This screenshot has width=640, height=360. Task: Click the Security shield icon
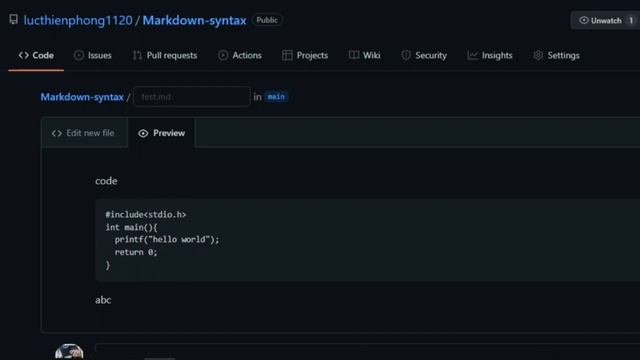406,55
